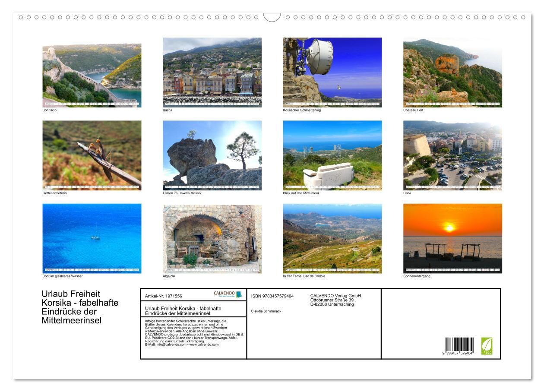Open the Bonifacio photo
The width and height of the screenshot is (544, 392).
[x=92, y=73]
